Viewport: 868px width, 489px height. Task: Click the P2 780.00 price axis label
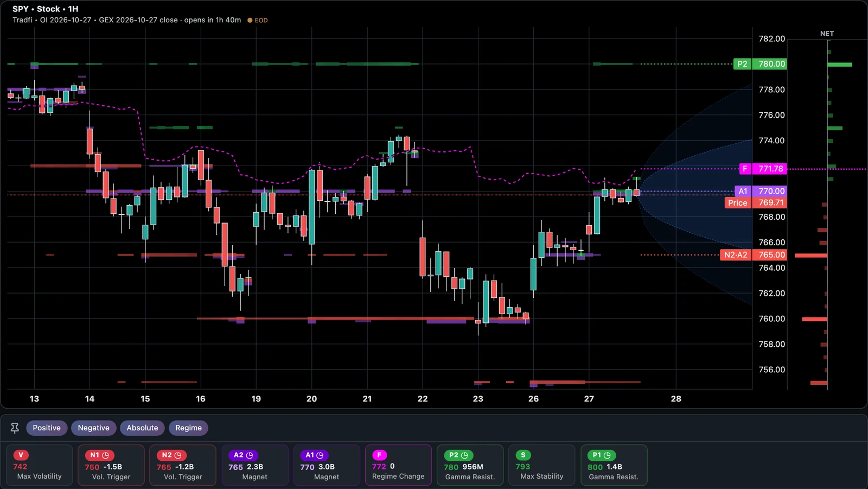click(x=759, y=64)
